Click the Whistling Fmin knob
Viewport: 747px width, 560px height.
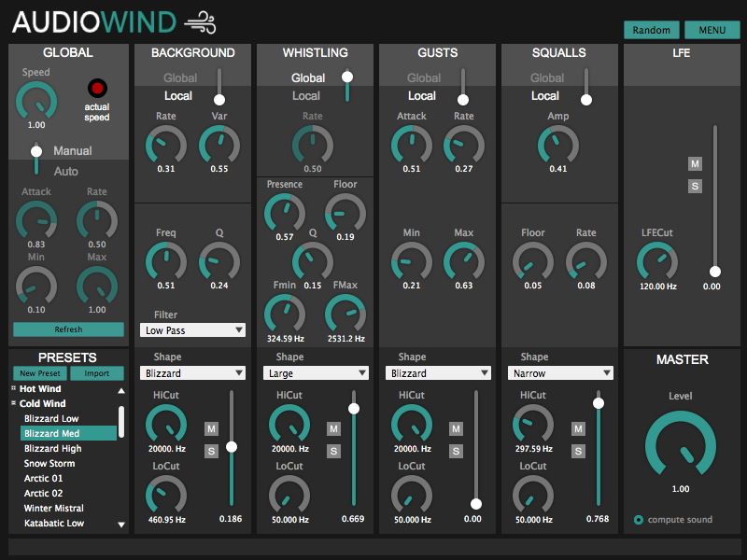(x=285, y=315)
